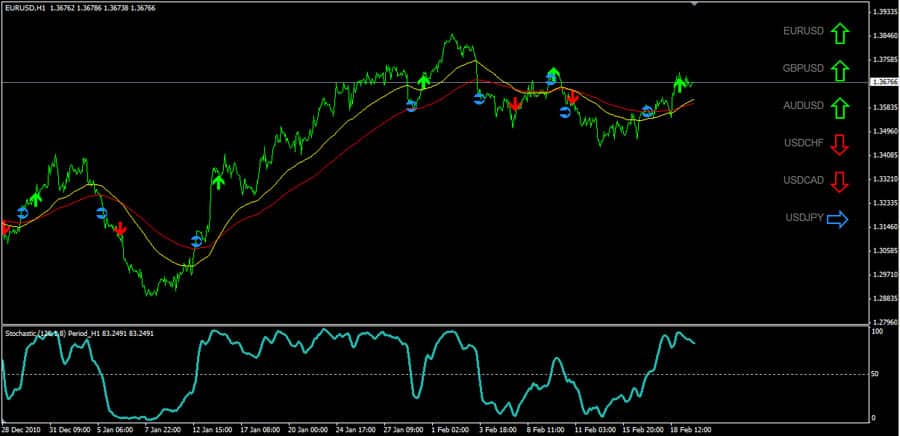Click the 1.27960 price axis label
Viewport: 900px width, 436px height.
coord(886,322)
